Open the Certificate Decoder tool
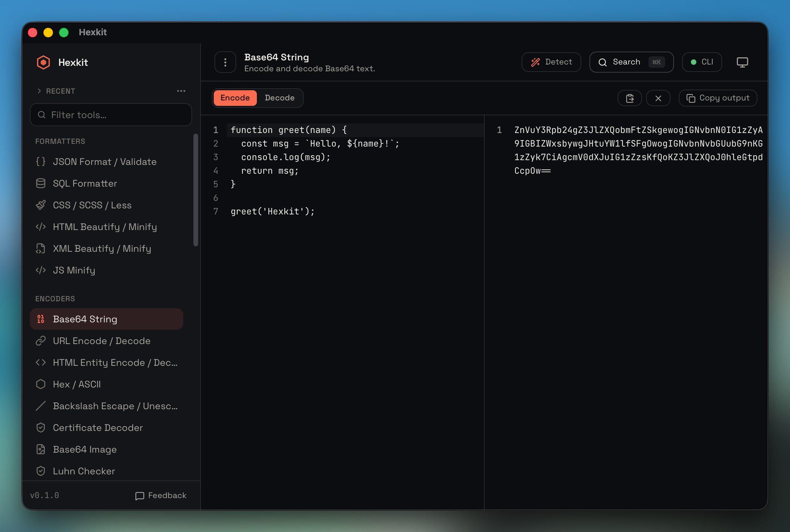The image size is (790, 532). [107, 428]
